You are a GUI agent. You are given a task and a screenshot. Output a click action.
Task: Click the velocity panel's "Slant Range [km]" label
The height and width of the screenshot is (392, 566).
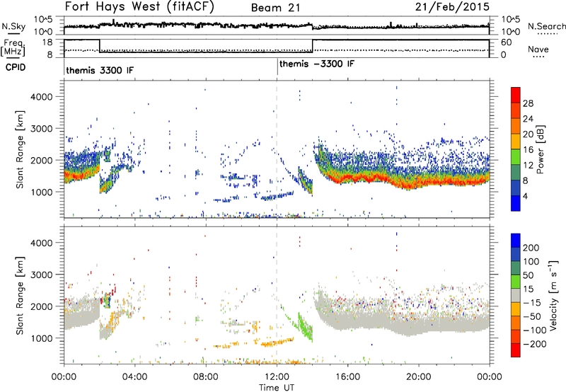(20, 296)
